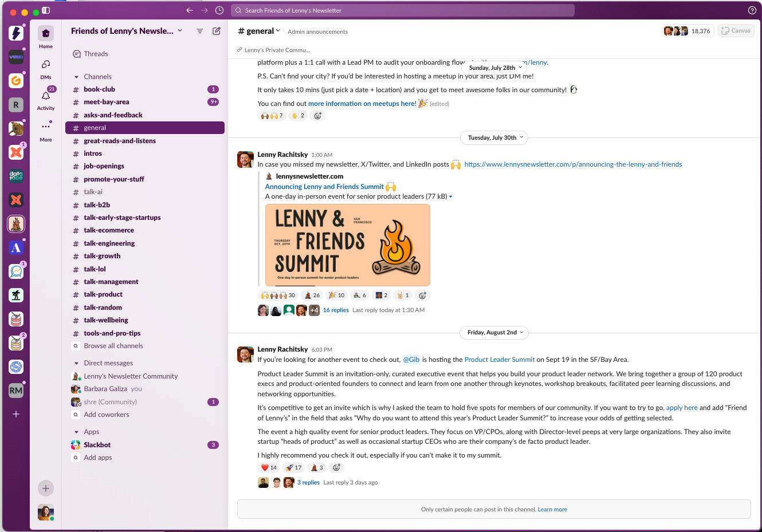Open the DMs view
The height and width of the screenshot is (532, 762).
[x=46, y=64]
